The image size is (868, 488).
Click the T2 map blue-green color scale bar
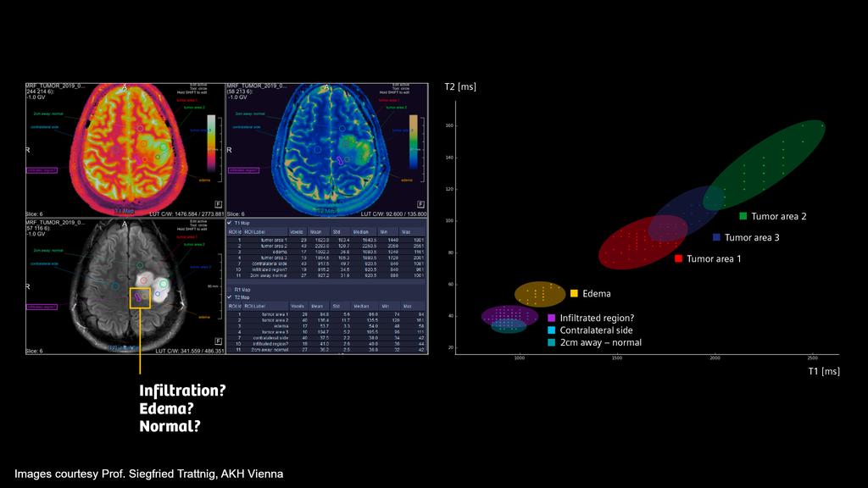(x=412, y=142)
